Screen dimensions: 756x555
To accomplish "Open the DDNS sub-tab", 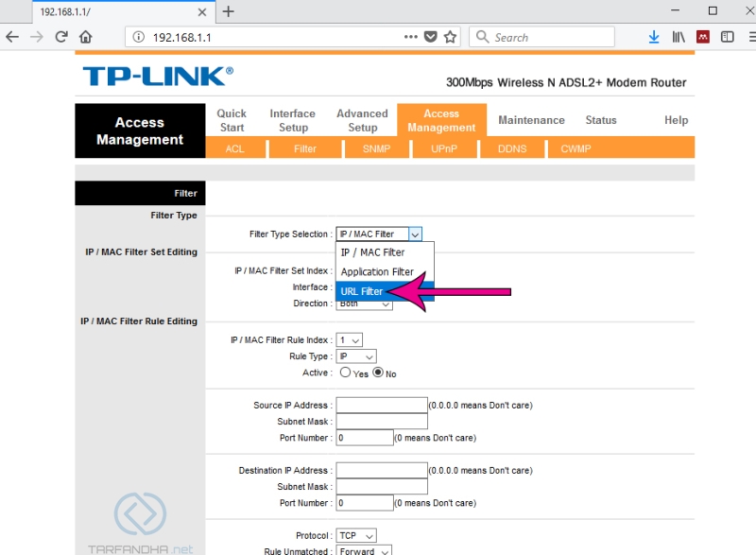I will pos(512,148).
